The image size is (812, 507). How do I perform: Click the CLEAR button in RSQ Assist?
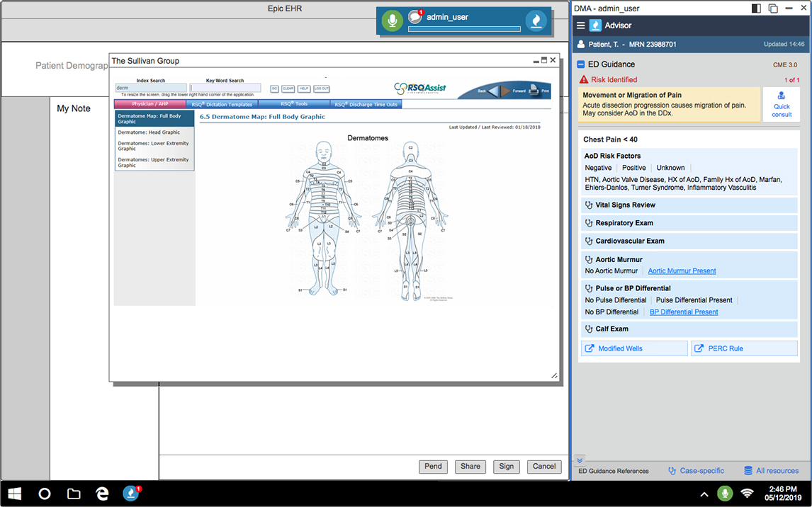point(288,89)
